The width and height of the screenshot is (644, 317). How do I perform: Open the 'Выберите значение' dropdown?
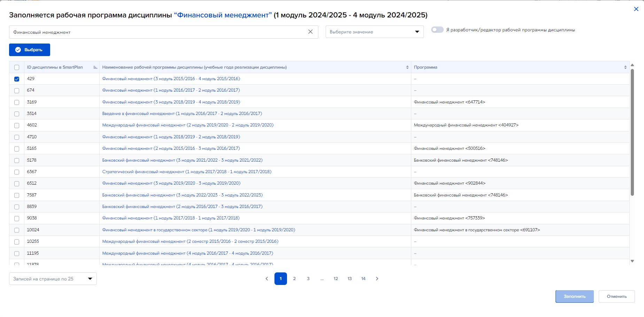coord(374,32)
